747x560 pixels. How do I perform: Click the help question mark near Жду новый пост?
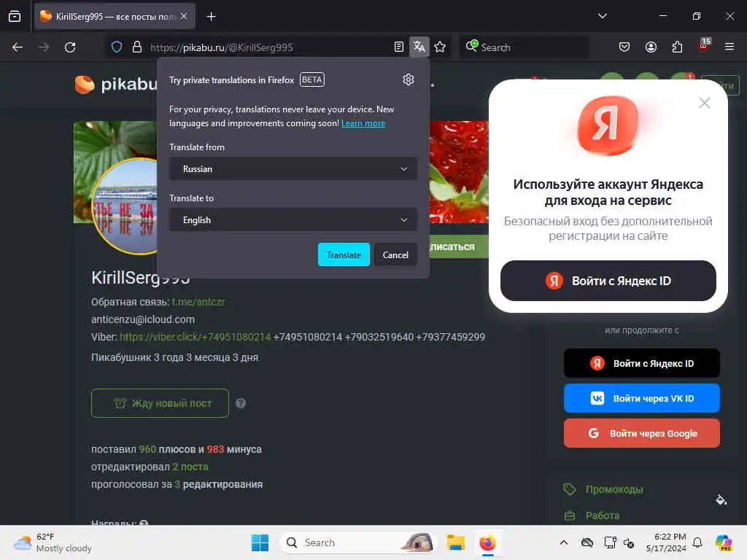pos(241,403)
